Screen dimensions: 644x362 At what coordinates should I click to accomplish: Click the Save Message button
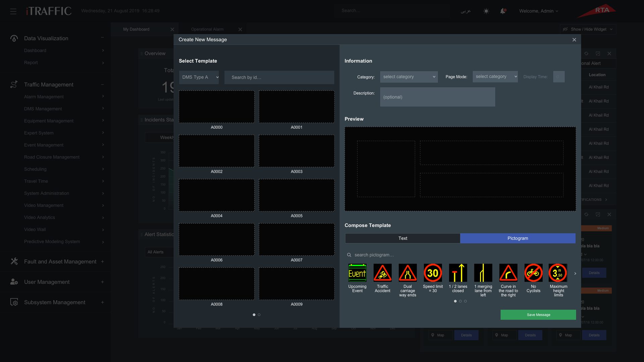[538, 315]
